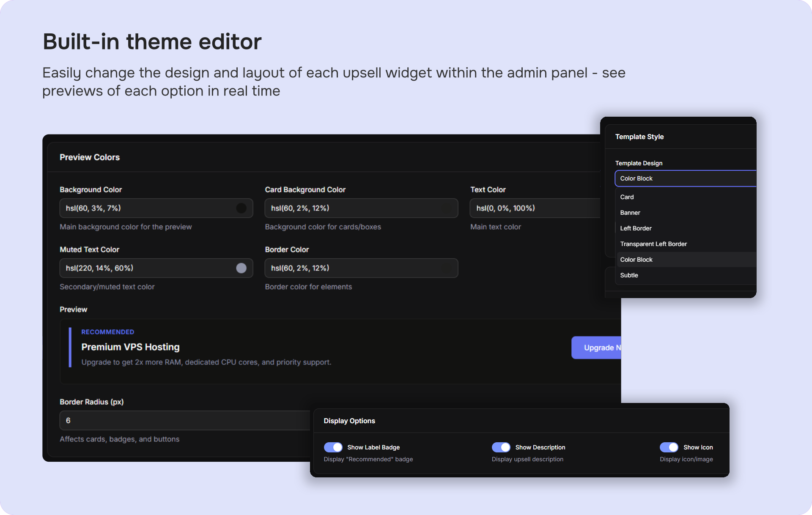The width and height of the screenshot is (812, 515).
Task: Click the Upgrade Now button
Action: tap(596, 348)
